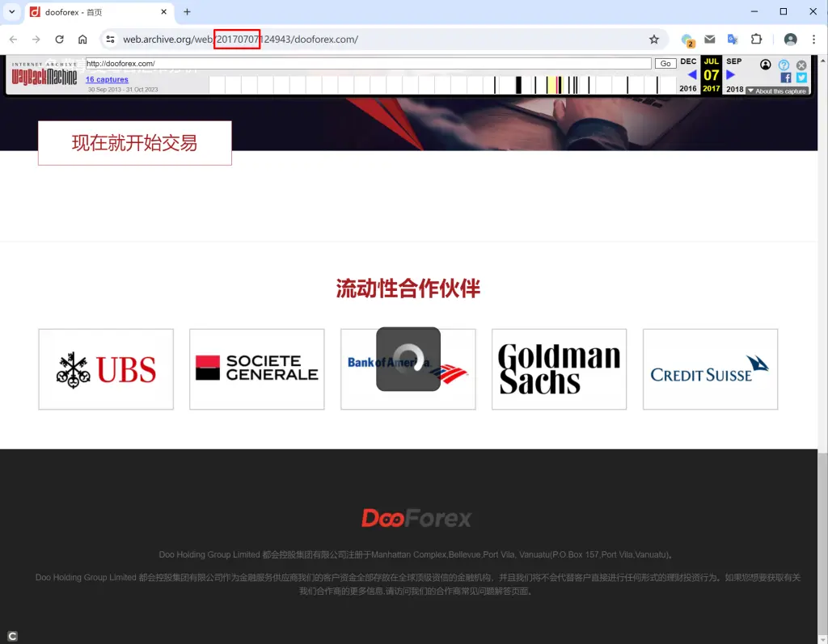Viewport: 828px width, 644px height.
Task: Click the Credit Suisse logo
Action: tap(710, 369)
